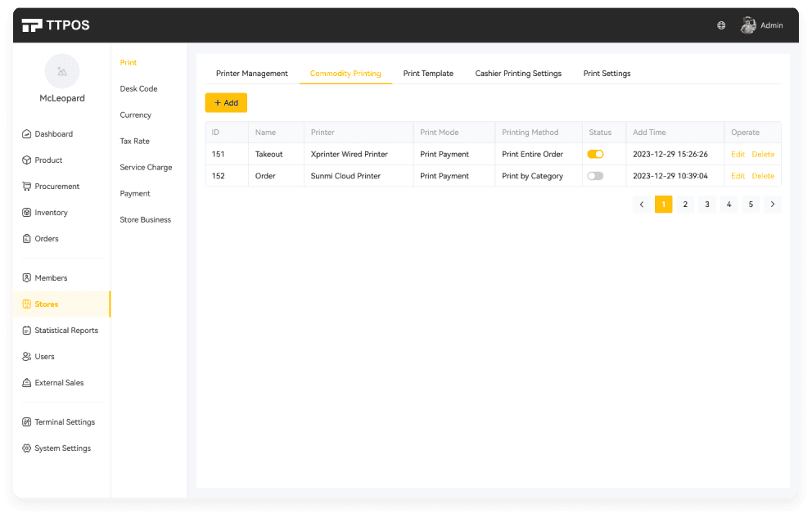Open Store Business submenu item
The image size is (812, 518).
click(x=146, y=220)
